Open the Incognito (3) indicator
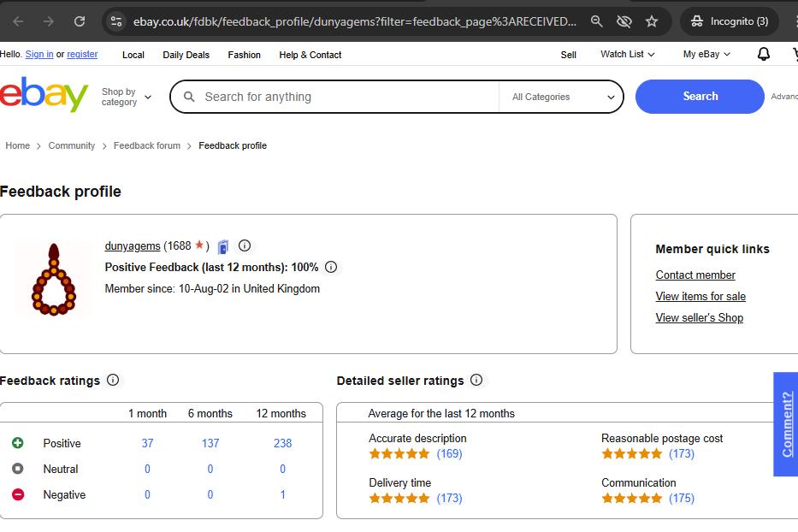 pos(729,21)
